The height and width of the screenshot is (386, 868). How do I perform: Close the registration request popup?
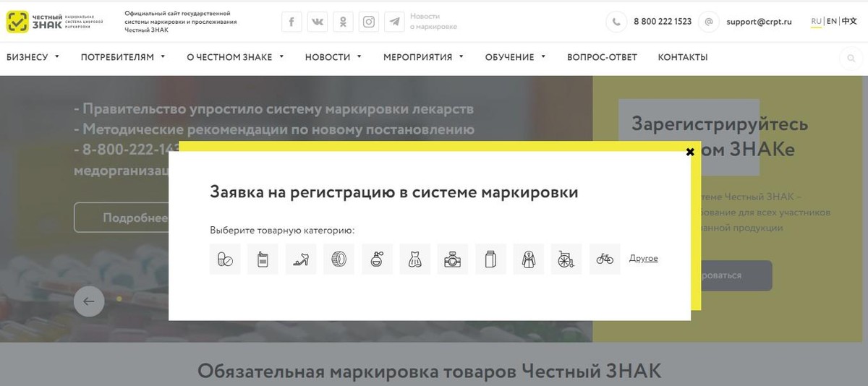(x=690, y=152)
